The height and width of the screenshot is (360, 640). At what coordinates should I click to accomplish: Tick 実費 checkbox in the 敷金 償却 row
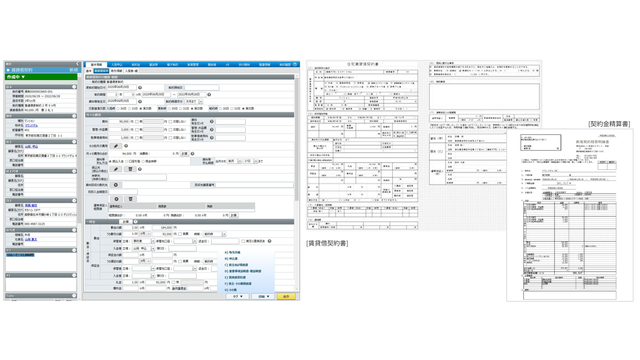click(x=180, y=234)
